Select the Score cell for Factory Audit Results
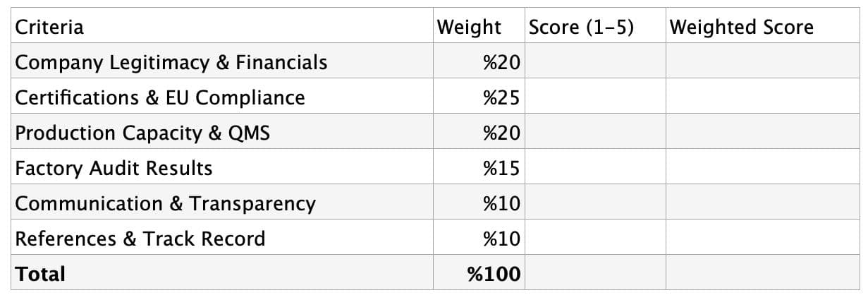The image size is (868, 300). (x=595, y=168)
